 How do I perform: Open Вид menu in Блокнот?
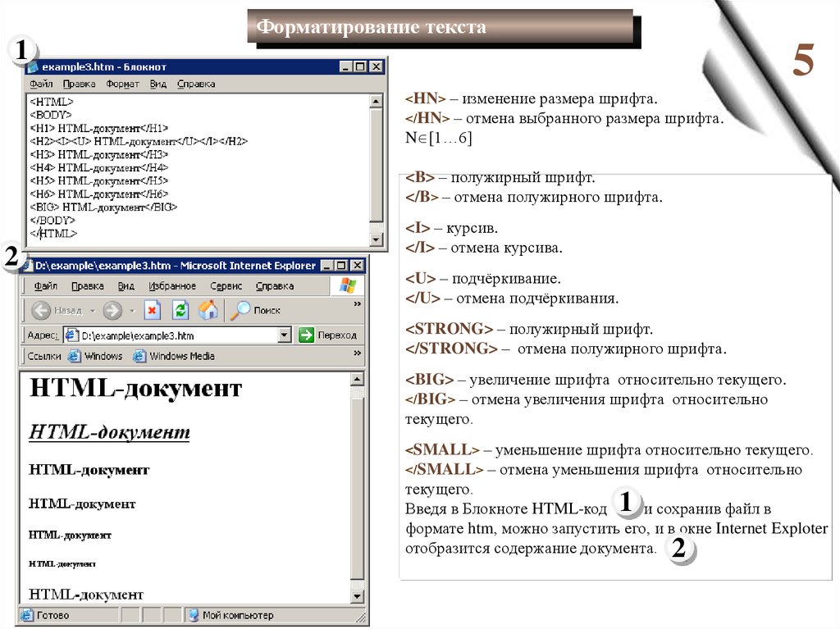click(158, 84)
